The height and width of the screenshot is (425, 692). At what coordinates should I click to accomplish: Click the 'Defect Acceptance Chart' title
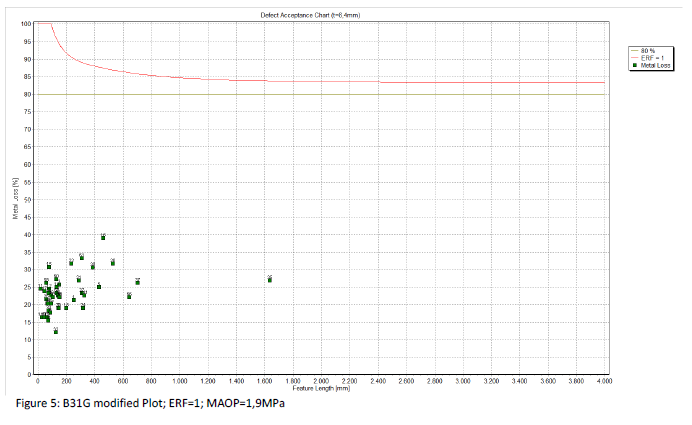pos(323,15)
